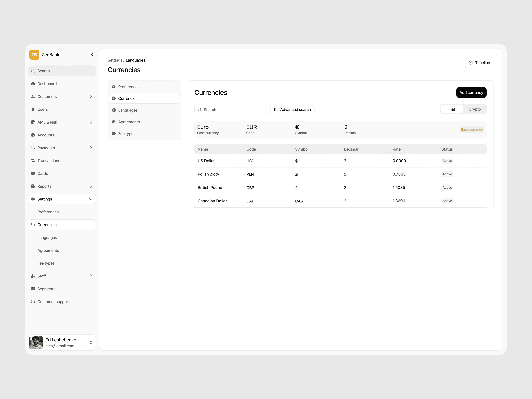This screenshot has width=532, height=399.
Task: Click the Timeline history icon
Action: (x=471, y=62)
